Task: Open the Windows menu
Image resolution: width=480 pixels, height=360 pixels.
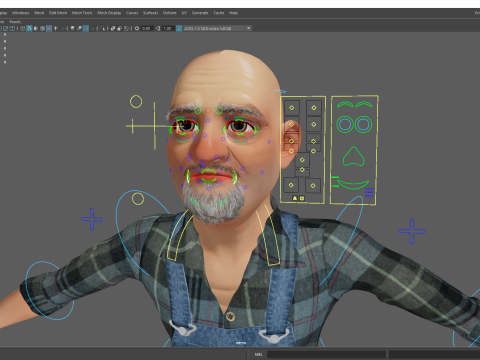Action: (x=21, y=13)
